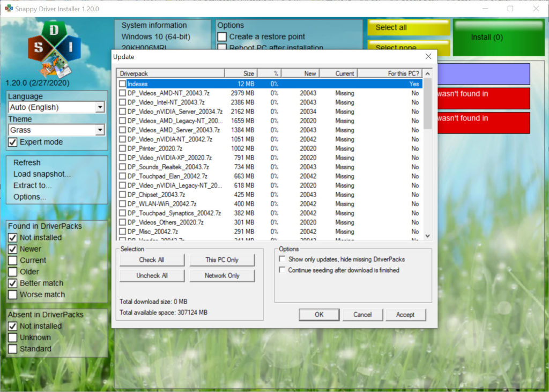This screenshot has height=392, width=549.
Task: Check the Older filter
Action: pos(13,272)
